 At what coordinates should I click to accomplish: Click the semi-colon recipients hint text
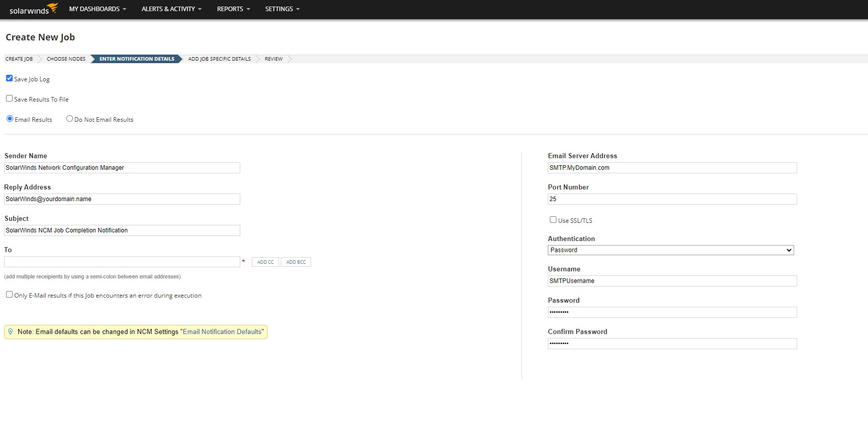[93, 277]
